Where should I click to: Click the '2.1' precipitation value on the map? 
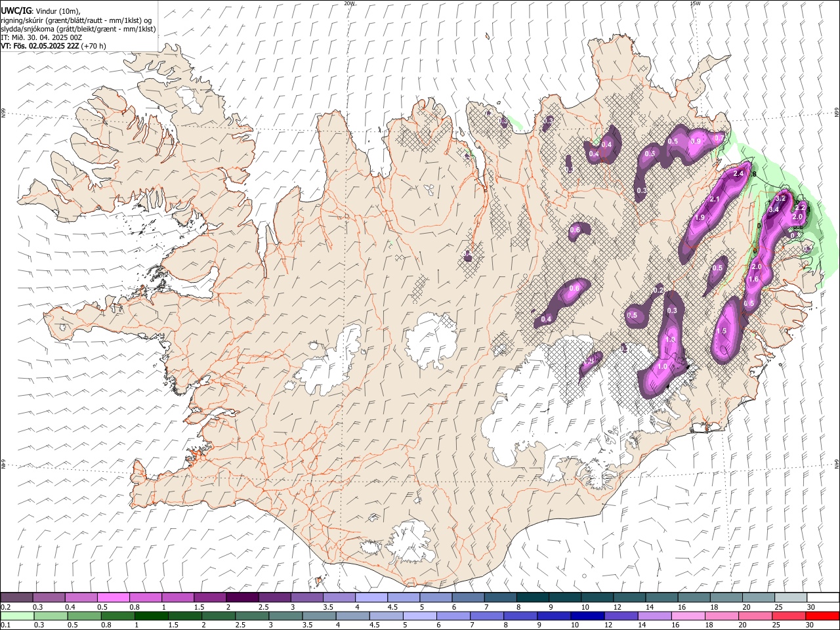point(715,199)
